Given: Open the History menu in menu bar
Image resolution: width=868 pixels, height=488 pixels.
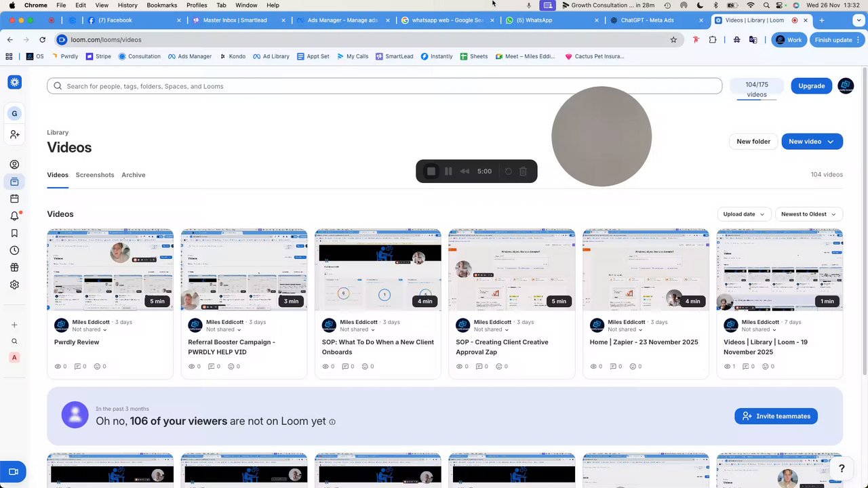Looking at the screenshot, I should (x=127, y=5).
